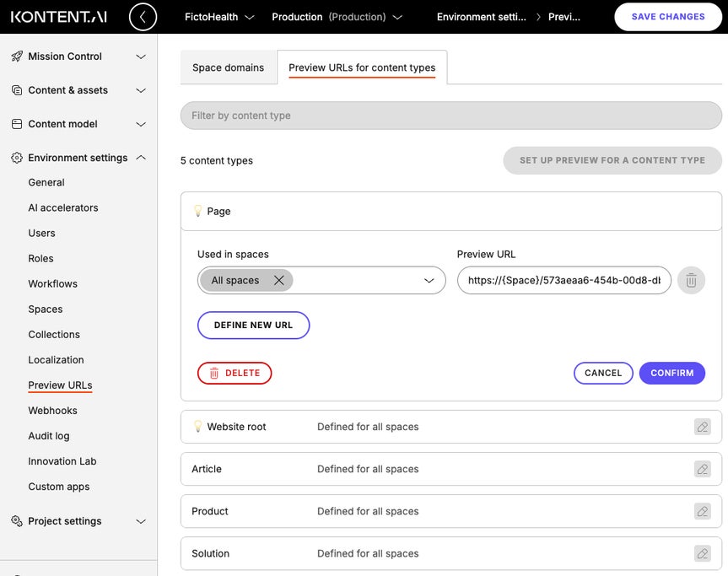
Task: Click the Page content type header
Action: [x=450, y=211]
